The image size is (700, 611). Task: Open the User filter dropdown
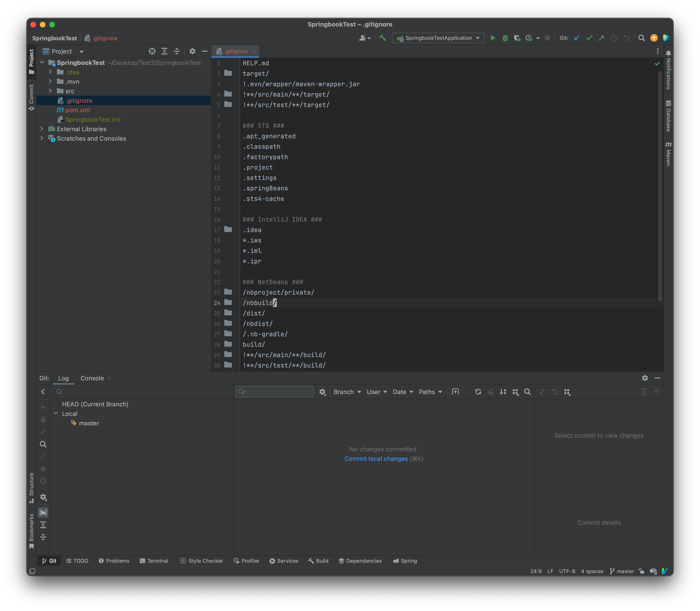click(x=377, y=392)
